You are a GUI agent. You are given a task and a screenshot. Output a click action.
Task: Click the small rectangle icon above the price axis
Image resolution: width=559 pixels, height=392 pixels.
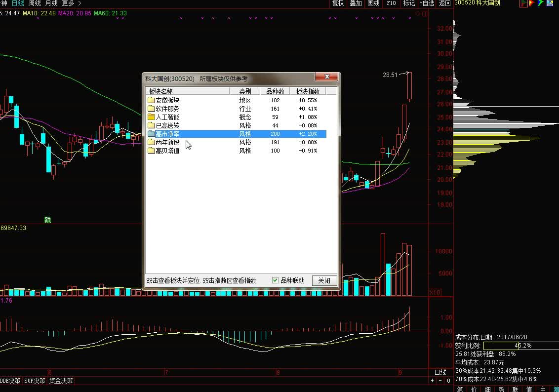pos(425,13)
